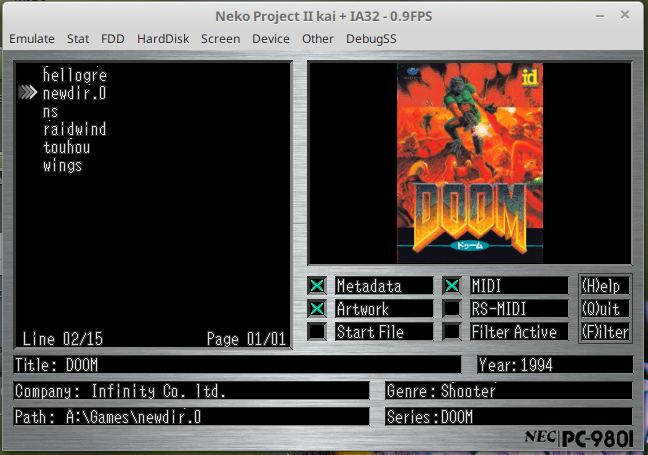The image size is (648, 455).
Task: Select the raidwind entry in the list
Action: click(x=75, y=129)
